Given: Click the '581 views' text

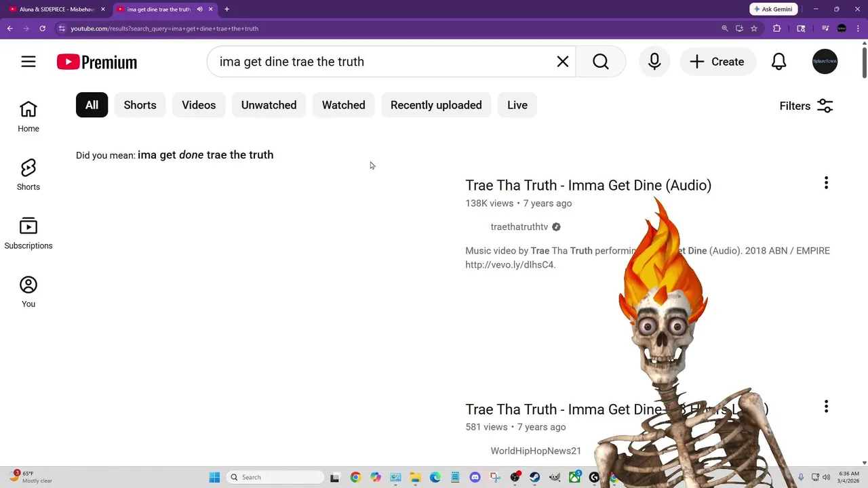Looking at the screenshot, I should point(486,427).
